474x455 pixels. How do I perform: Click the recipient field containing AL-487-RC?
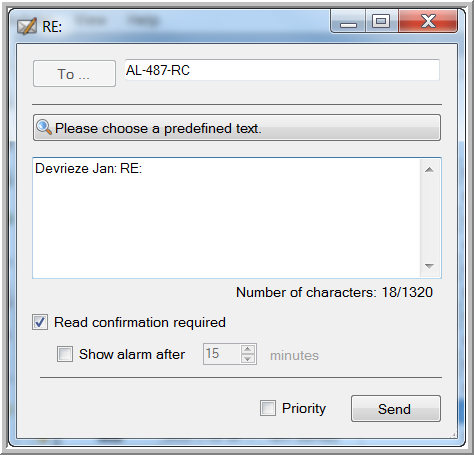coord(282,70)
